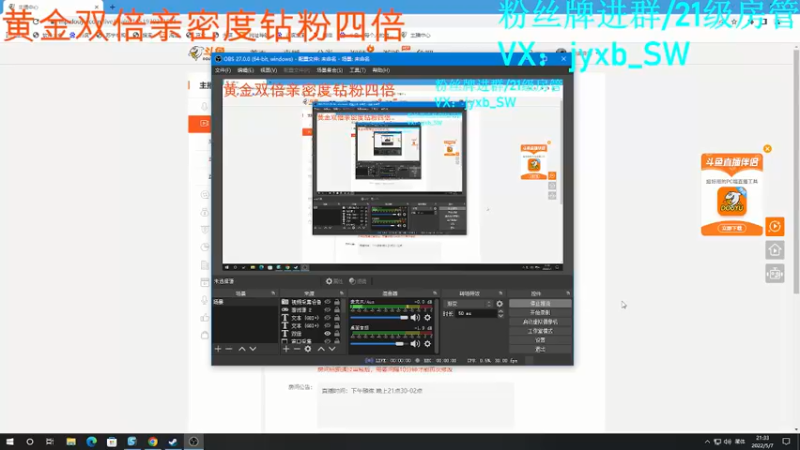Image resolution: width=800 pixels, height=450 pixels.
Task: Adjust 桌面音频 volume slider
Action: click(380, 344)
